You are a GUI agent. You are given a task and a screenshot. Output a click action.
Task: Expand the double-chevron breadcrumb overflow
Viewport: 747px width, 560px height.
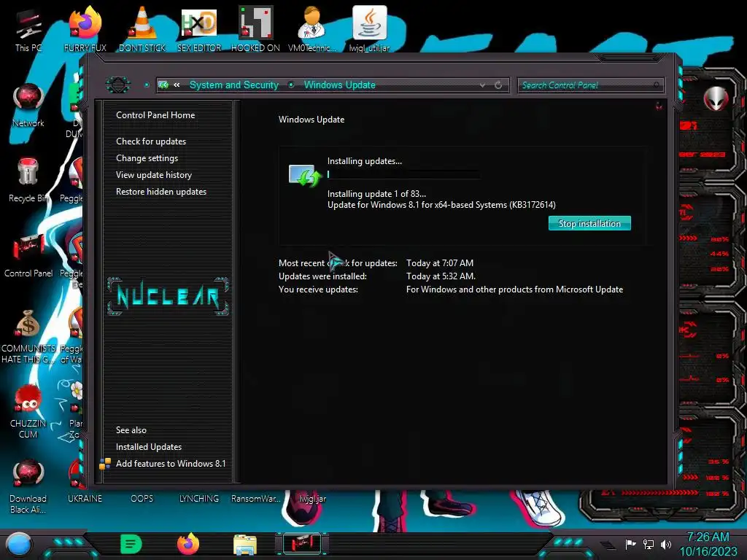[177, 85]
